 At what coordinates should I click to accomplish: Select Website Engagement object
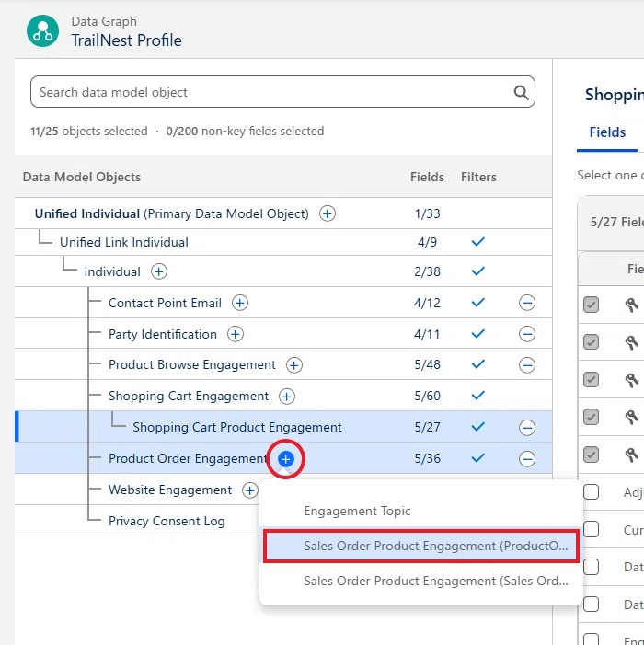click(170, 490)
